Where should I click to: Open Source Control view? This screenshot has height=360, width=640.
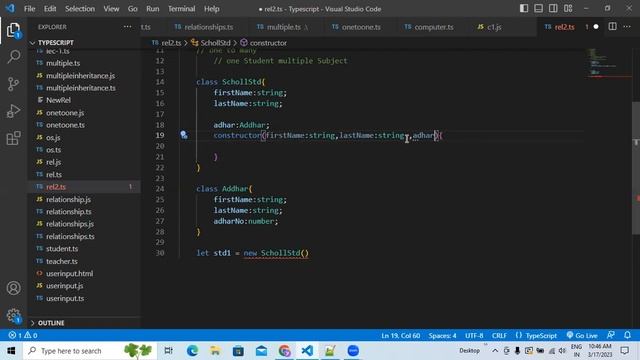pyautogui.click(x=13, y=84)
